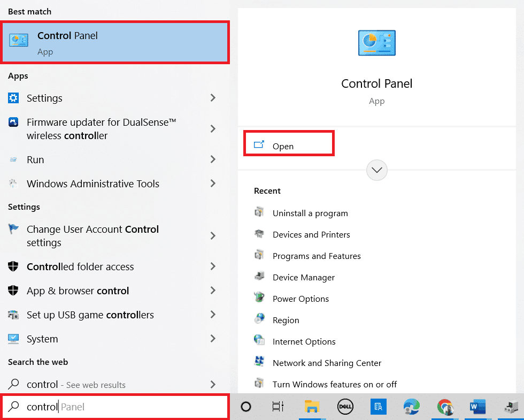Launch Dell app from taskbar
The image size is (524, 420).
[345, 407]
